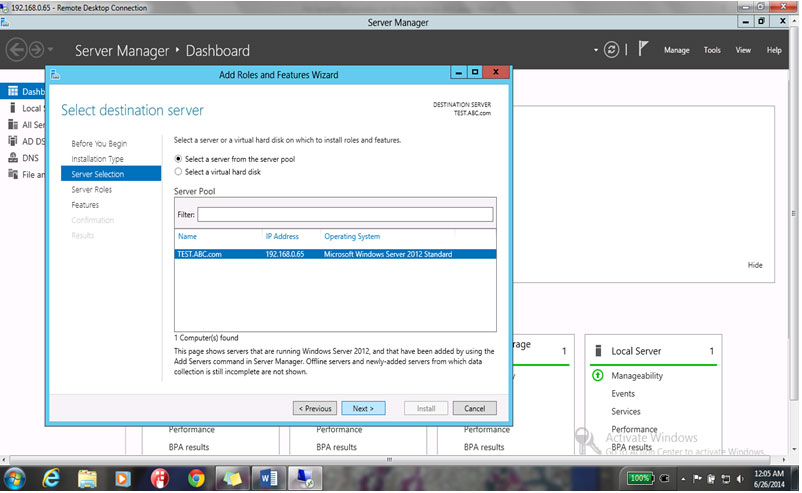802x493 pixels.
Task: Open the Tools menu
Action: (x=712, y=50)
